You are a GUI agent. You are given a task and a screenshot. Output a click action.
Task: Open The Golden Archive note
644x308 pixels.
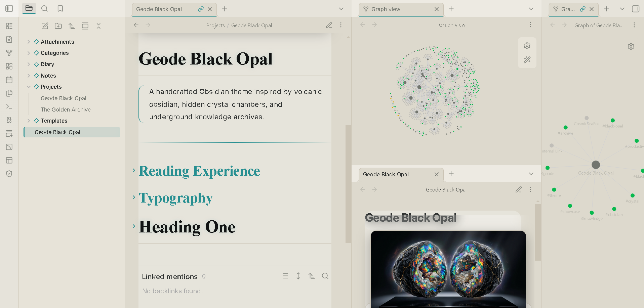[x=66, y=109]
